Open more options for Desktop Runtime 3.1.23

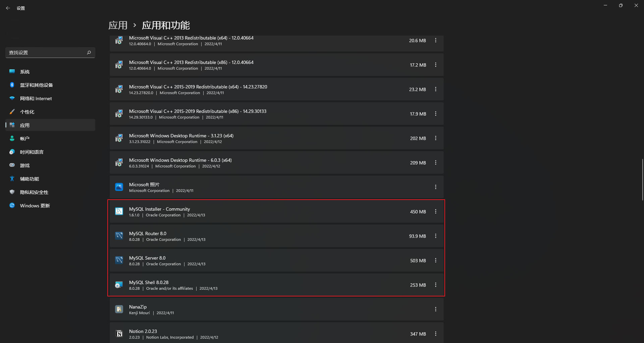tap(436, 138)
